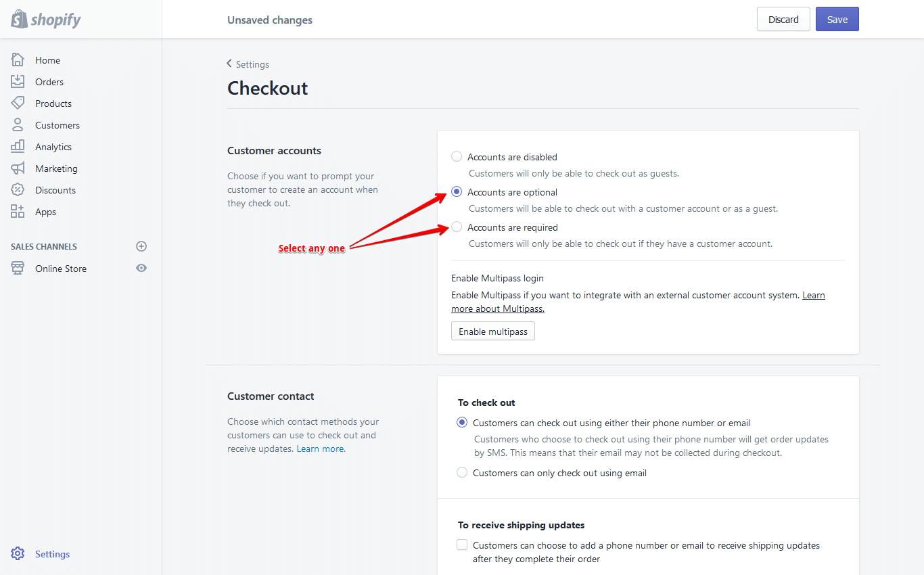924x575 pixels.
Task: Open Online Store in sidebar
Action: pos(61,269)
